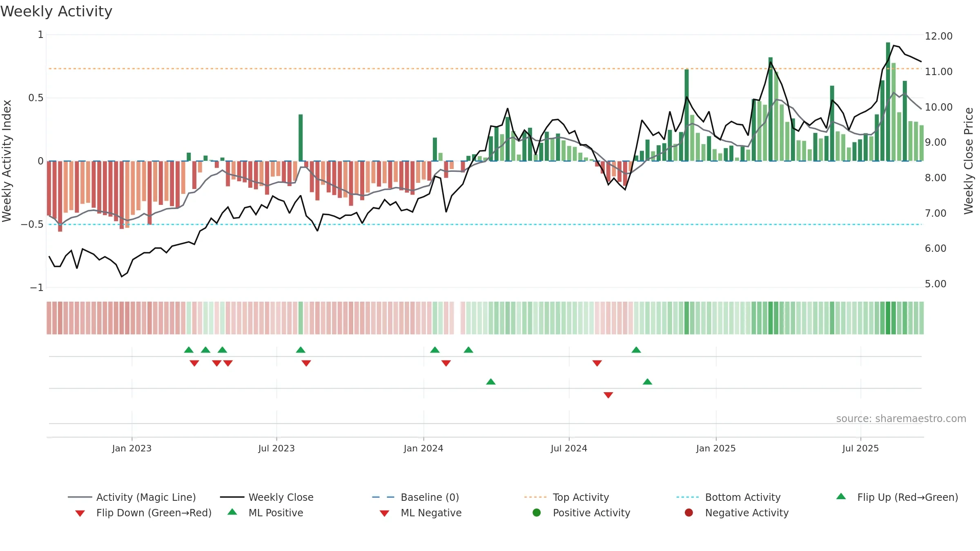Click the source: sharemaestro.com text
The image size is (980, 551).
(x=901, y=419)
